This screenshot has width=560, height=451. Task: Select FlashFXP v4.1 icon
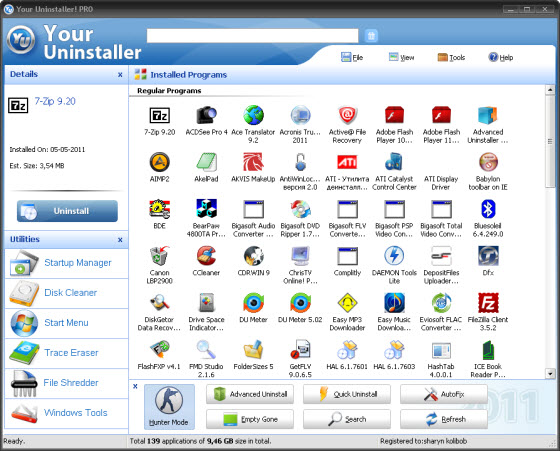(159, 349)
